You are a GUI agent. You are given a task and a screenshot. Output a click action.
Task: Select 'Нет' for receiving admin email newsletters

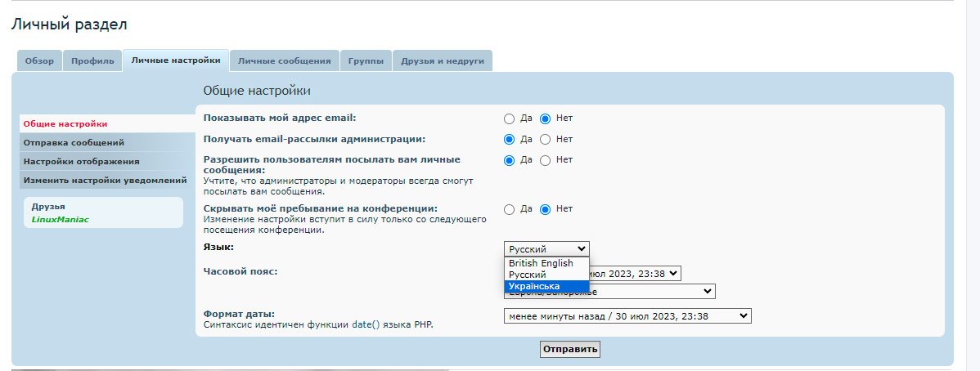(x=545, y=139)
